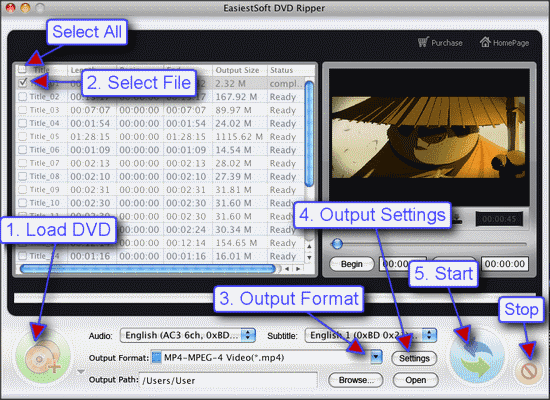The height and width of the screenshot is (400, 550).
Task: Click the Settings button
Action: click(414, 358)
